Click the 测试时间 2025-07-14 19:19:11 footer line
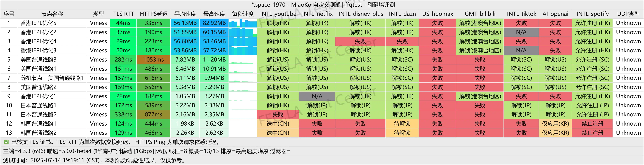644x165 pixels. point(95,160)
